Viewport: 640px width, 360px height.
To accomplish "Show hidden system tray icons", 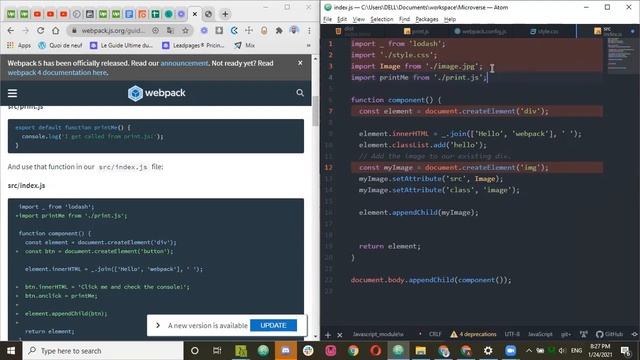I will pos(529,351).
